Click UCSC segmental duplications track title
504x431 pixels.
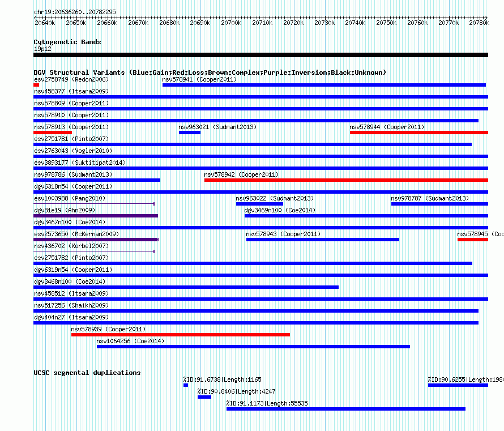click(87, 373)
